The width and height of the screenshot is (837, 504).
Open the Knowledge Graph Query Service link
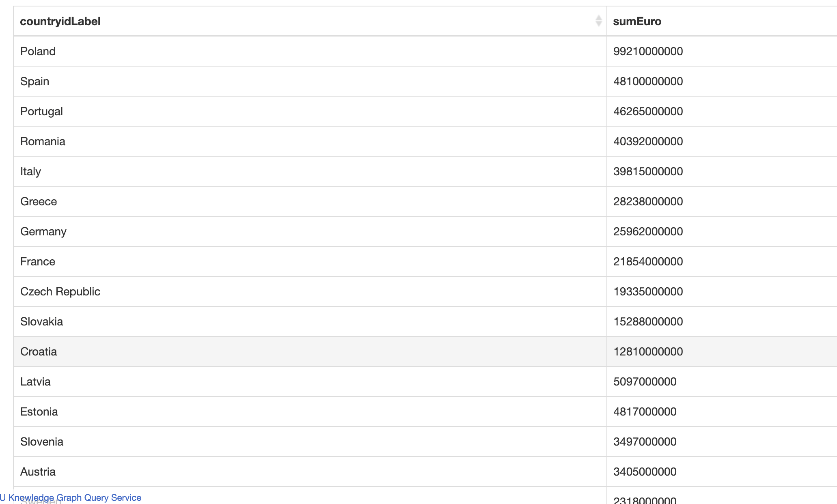(x=71, y=498)
